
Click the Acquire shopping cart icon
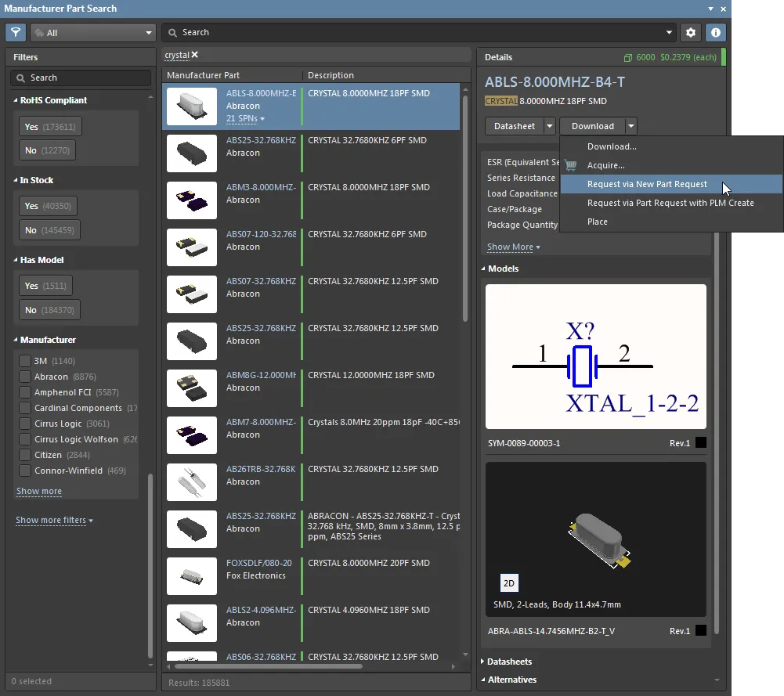coord(570,165)
